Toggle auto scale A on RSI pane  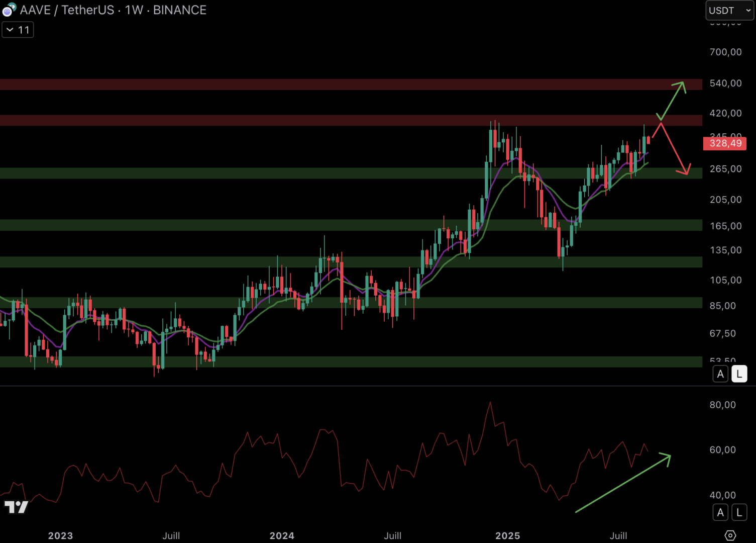click(x=720, y=512)
